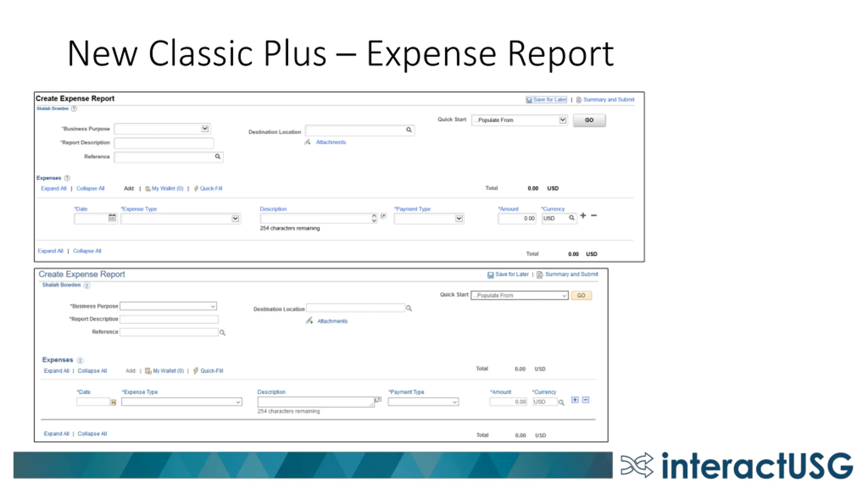Viewport: 868px width, 488px height.
Task: Click Attachments paperclip icon in lower form
Action: click(x=309, y=321)
